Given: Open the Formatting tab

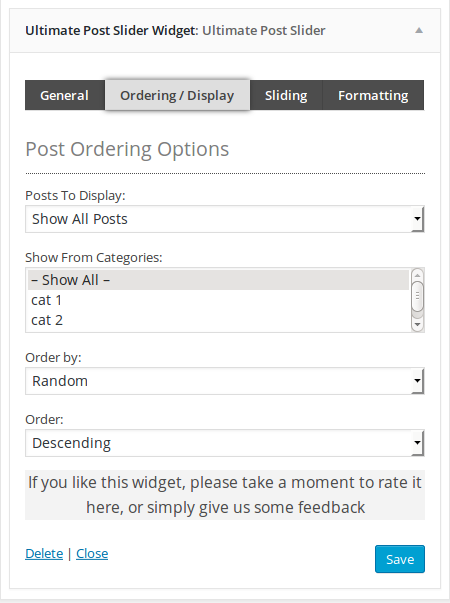Looking at the screenshot, I should pyautogui.click(x=373, y=95).
